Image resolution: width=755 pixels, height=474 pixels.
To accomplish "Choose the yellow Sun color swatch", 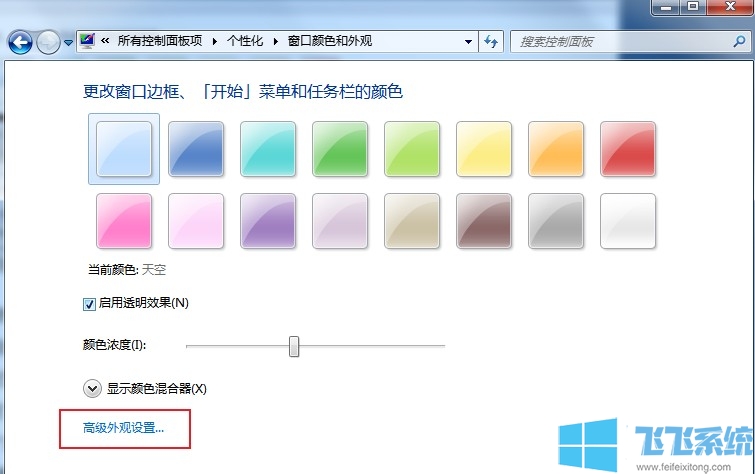I will click(x=484, y=149).
